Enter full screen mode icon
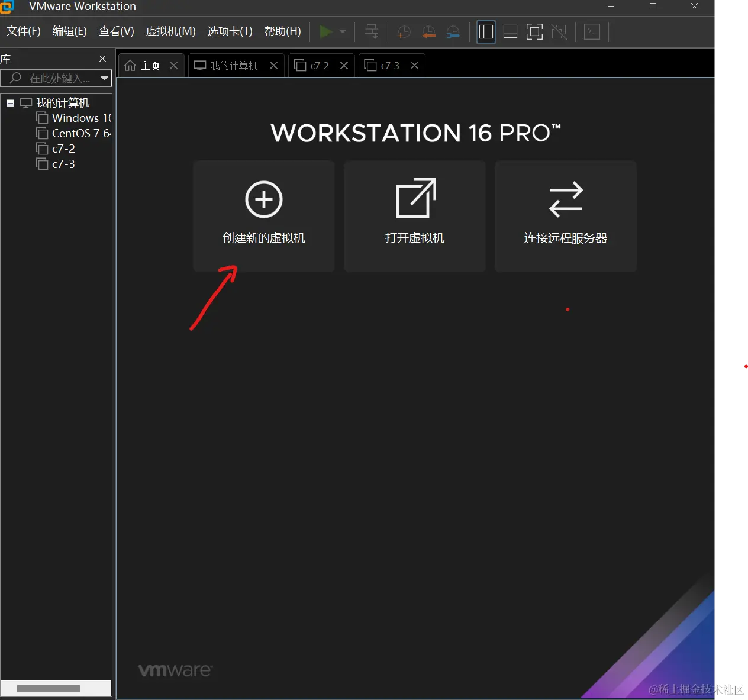The image size is (748, 700). pyautogui.click(x=534, y=31)
